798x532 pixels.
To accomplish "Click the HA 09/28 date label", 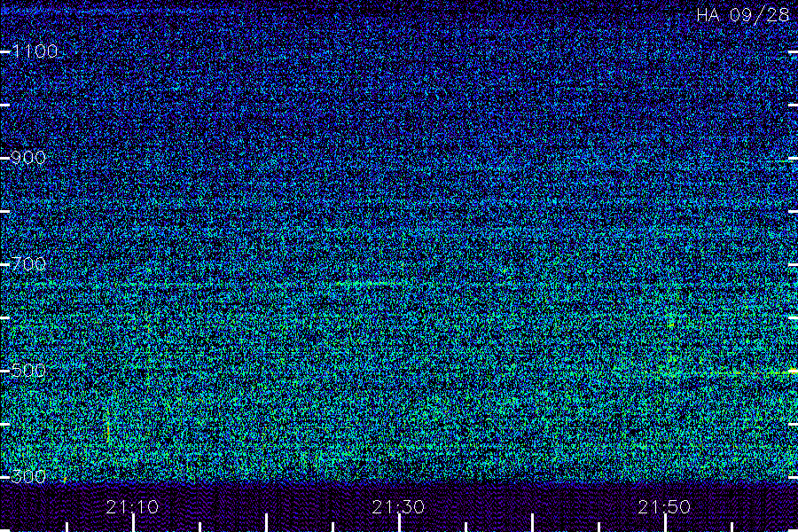I will pyautogui.click(x=743, y=15).
